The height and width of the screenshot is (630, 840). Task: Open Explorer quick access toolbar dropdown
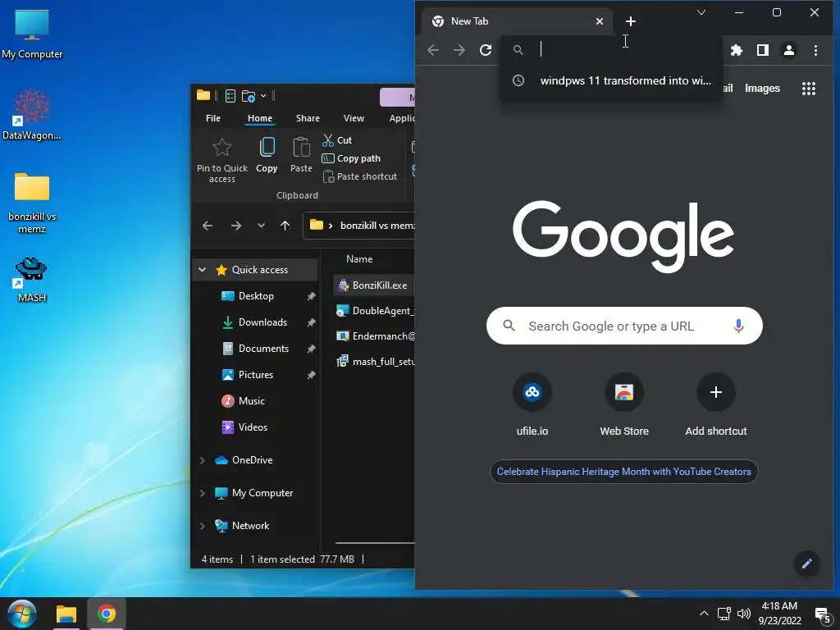point(263,96)
